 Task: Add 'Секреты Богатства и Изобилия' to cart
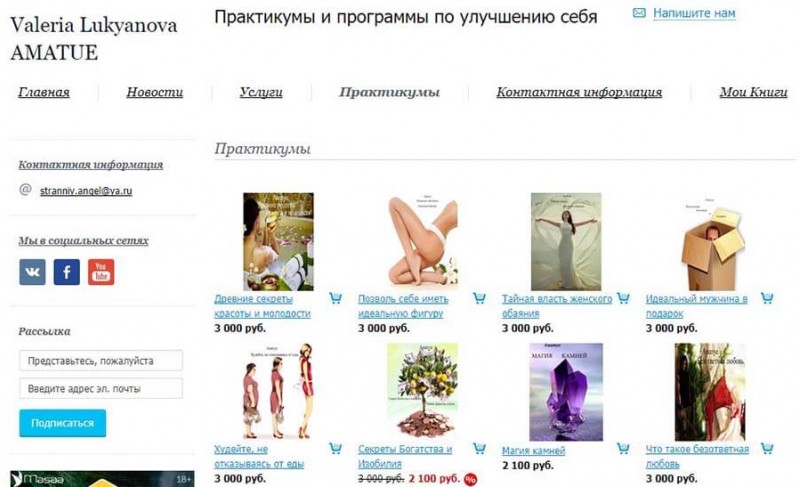(x=479, y=449)
